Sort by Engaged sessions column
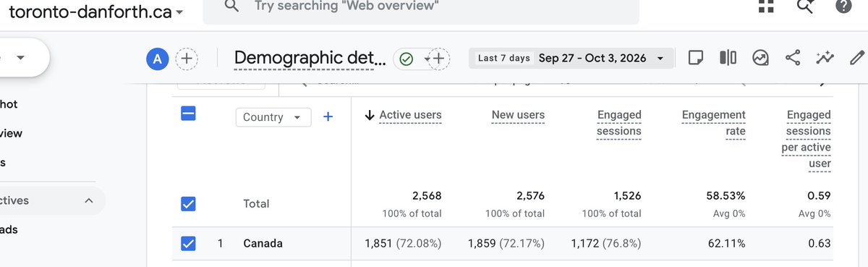 (619, 123)
